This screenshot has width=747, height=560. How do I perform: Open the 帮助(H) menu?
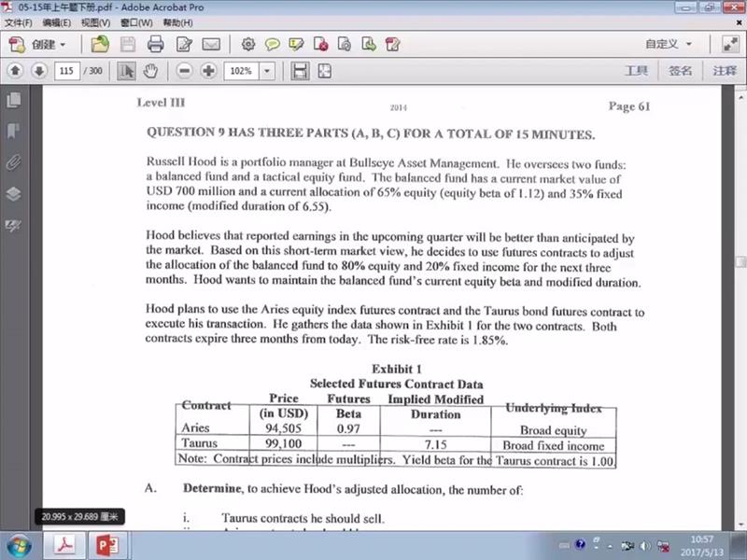pyautogui.click(x=177, y=22)
